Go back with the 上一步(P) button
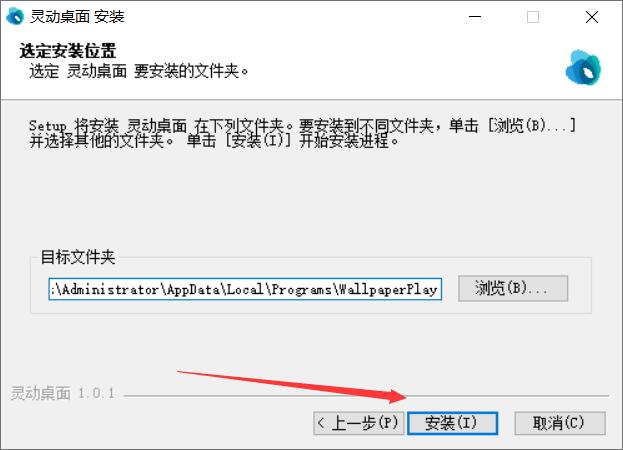 (358, 423)
